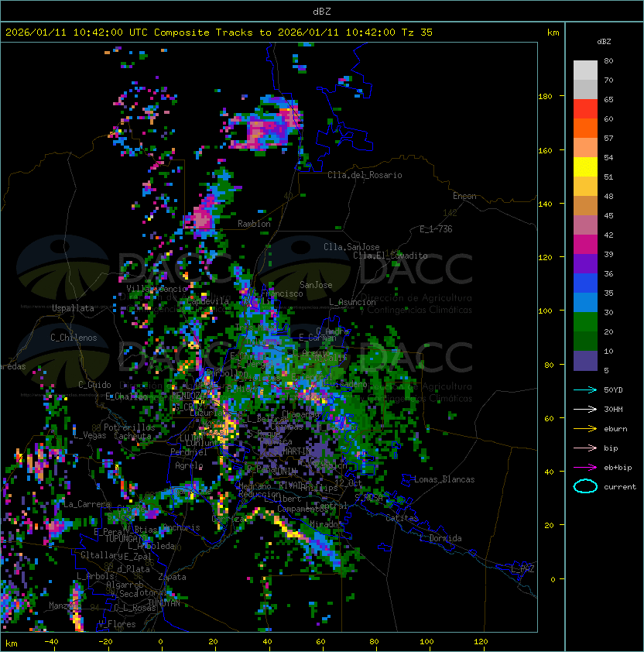Choose the gold 51 dBZ swatch
The height and width of the screenshot is (652, 644).
click(585, 187)
